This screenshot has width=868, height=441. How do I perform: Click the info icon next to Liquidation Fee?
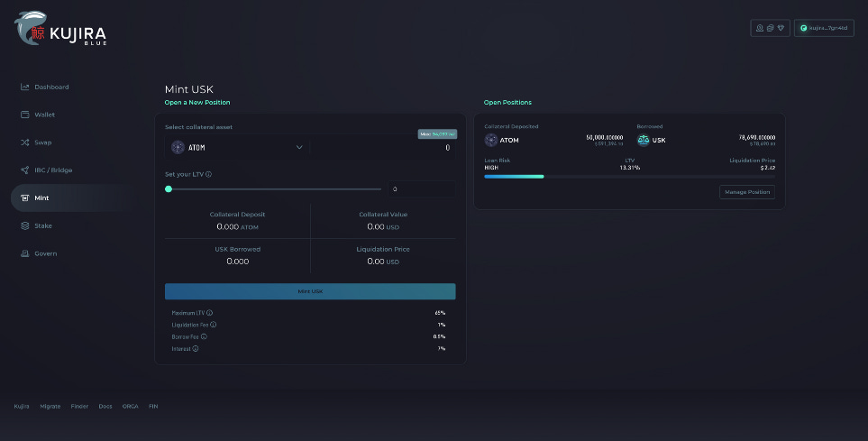(x=213, y=325)
